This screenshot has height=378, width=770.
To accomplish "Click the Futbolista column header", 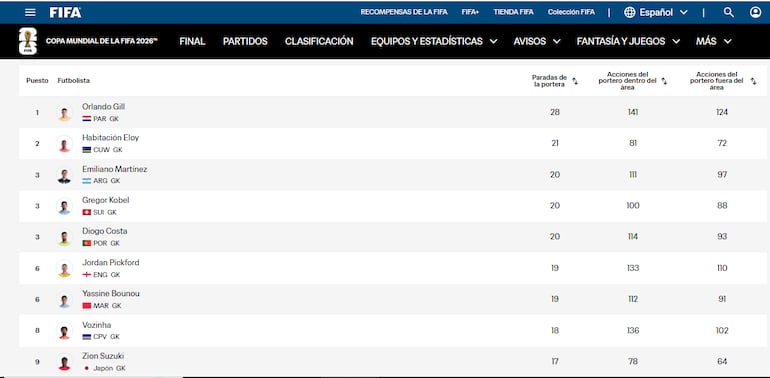I will point(74,81).
